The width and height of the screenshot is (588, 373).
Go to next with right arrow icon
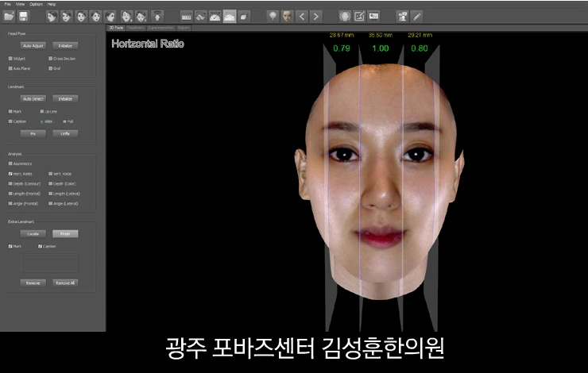coord(316,17)
